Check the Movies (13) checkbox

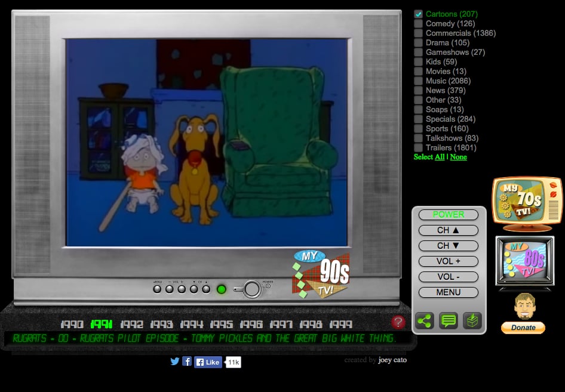[418, 71]
